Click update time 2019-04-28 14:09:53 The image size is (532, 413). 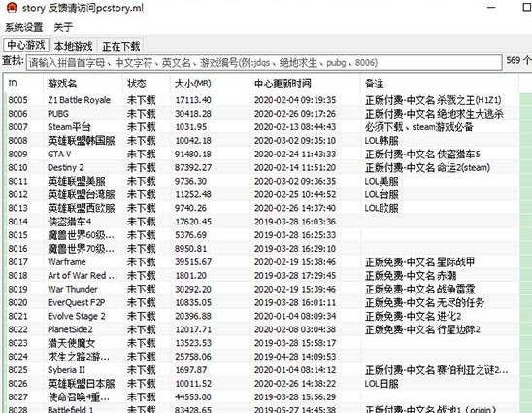point(295,357)
